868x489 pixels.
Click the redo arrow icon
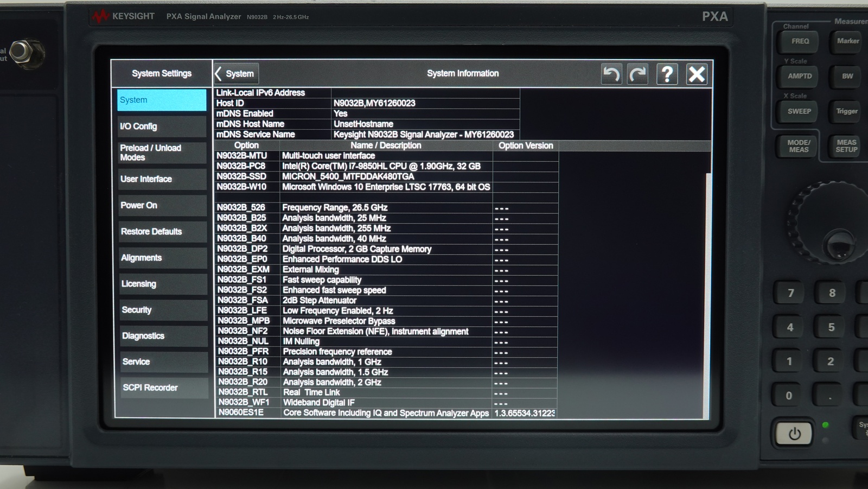(638, 74)
